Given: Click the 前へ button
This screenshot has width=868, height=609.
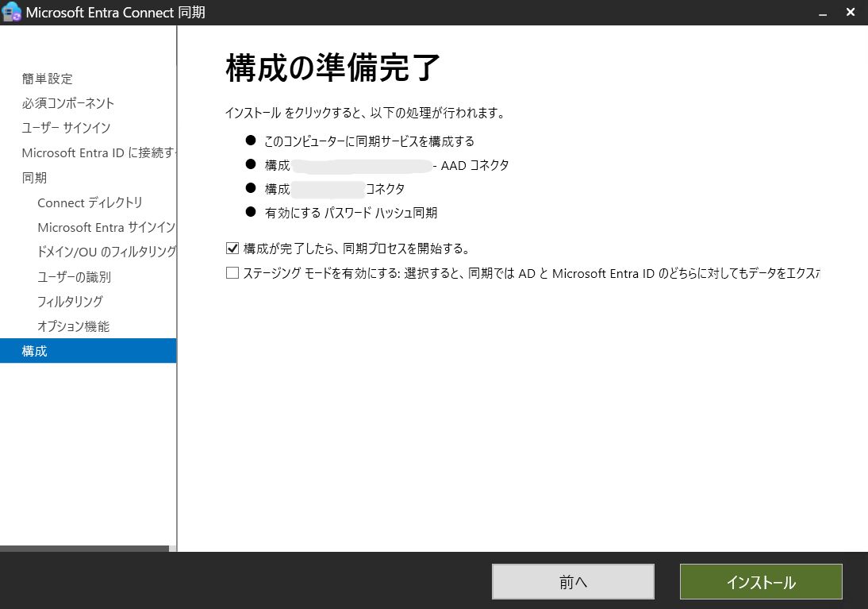Looking at the screenshot, I should [x=573, y=581].
